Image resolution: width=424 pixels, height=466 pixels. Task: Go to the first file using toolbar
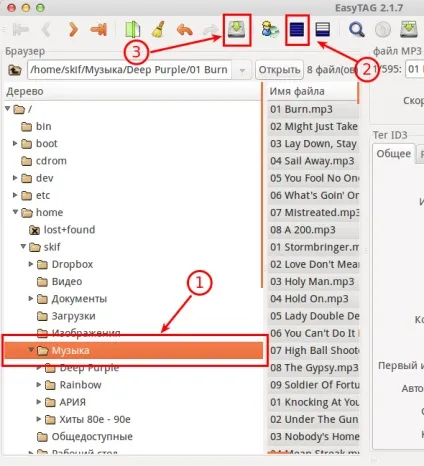pyautogui.click(x=21, y=30)
